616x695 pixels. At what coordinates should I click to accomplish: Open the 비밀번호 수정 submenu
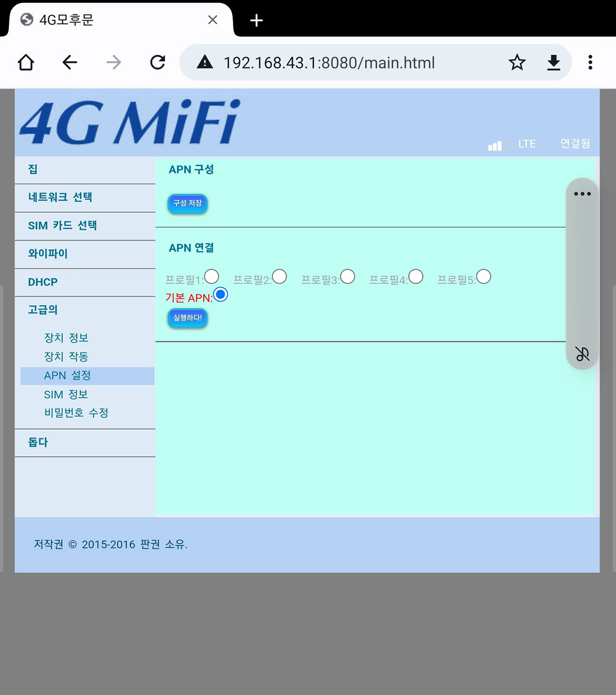(x=76, y=413)
